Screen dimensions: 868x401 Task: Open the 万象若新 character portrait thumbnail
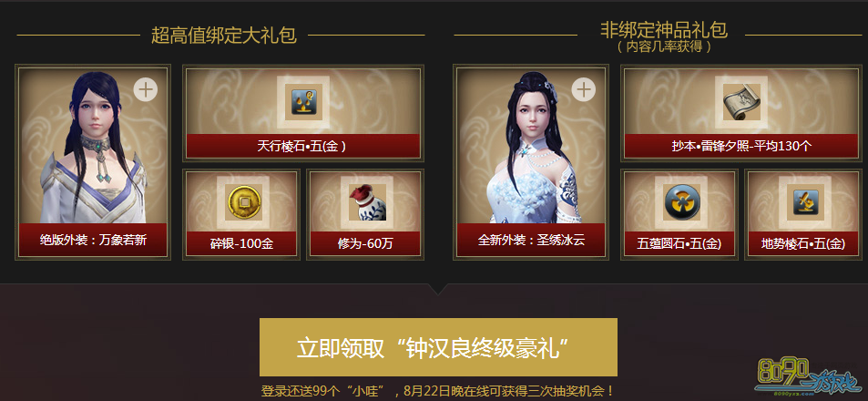[x=93, y=146]
